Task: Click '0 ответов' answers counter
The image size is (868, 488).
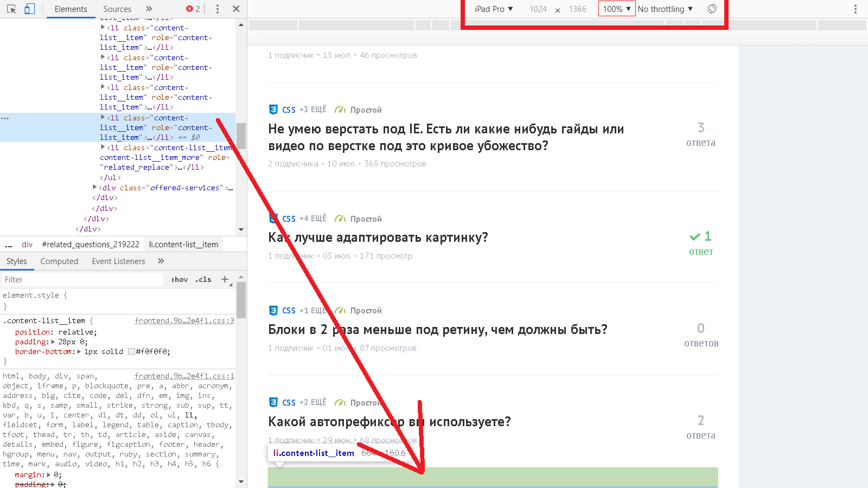Action: click(x=701, y=335)
